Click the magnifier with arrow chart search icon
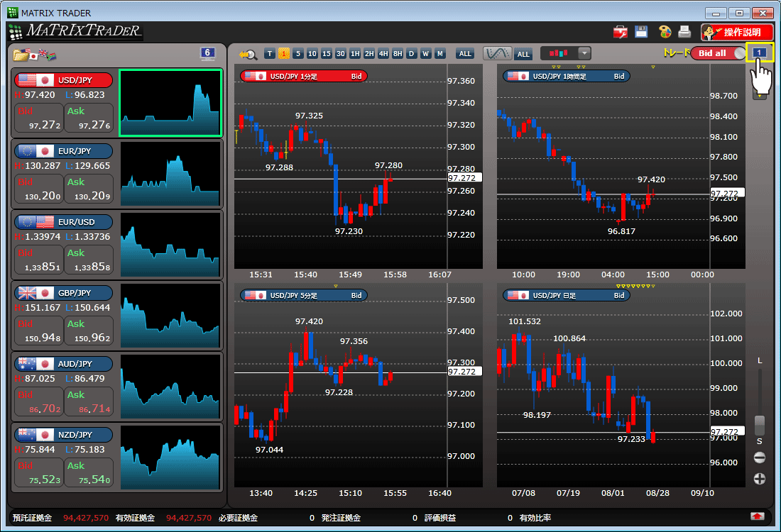 click(x=248, y=54)
